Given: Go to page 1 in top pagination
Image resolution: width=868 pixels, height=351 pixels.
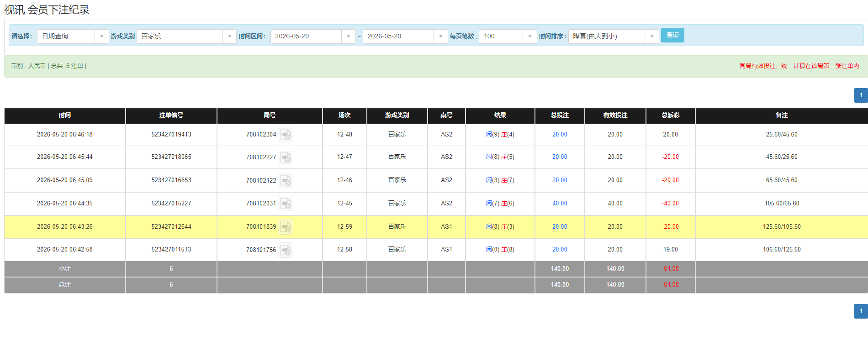Looking at the screenshot, I should pos(861,95).
